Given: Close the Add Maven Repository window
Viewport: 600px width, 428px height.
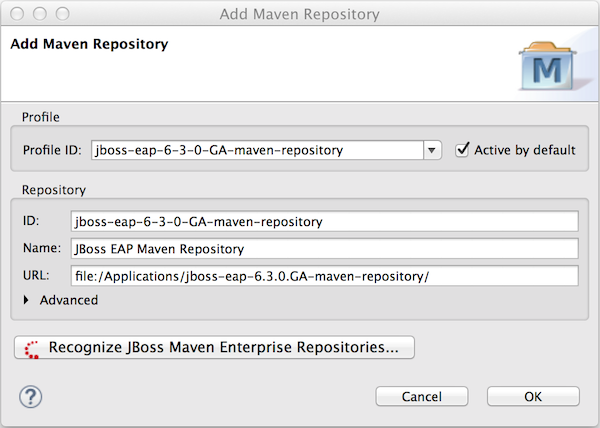Looking at the screenshot, I should [18, 14].
